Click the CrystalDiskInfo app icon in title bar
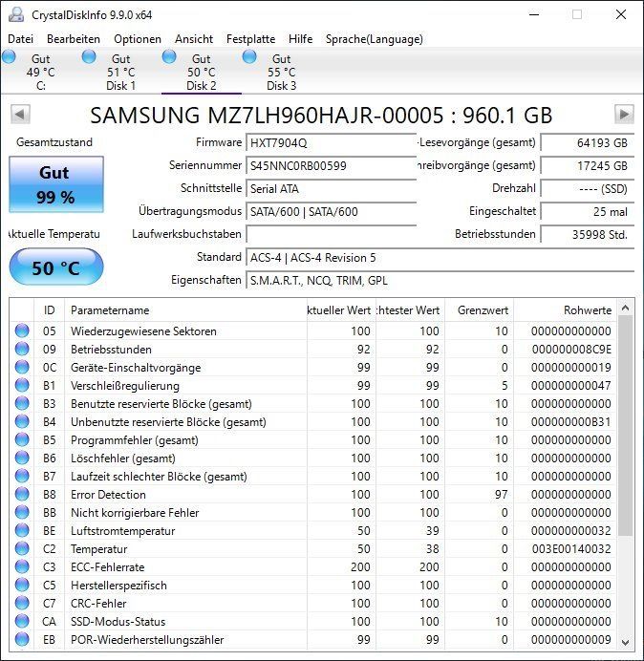Image resolution: width=644 pixels, height=661 pixels. 16,14
